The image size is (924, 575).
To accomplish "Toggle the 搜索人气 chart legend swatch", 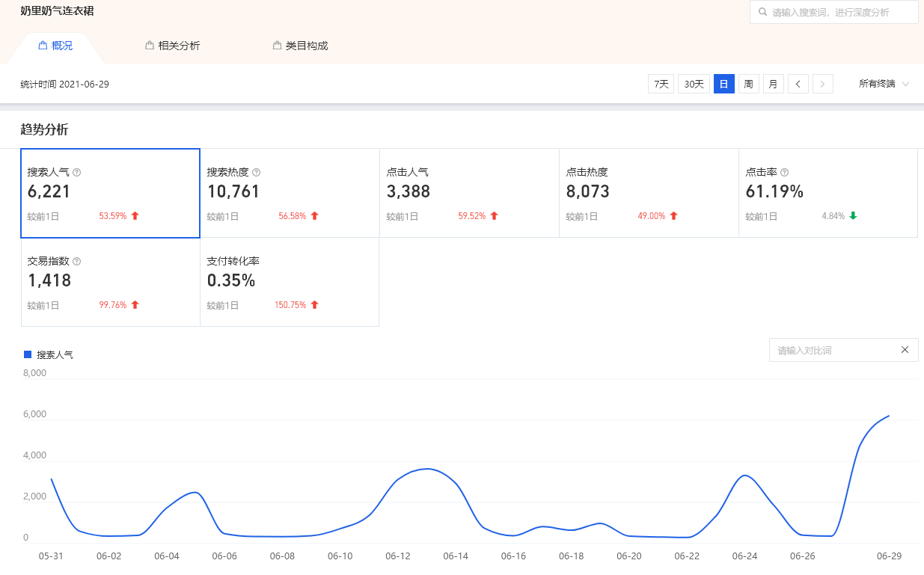I will (28, 354).
